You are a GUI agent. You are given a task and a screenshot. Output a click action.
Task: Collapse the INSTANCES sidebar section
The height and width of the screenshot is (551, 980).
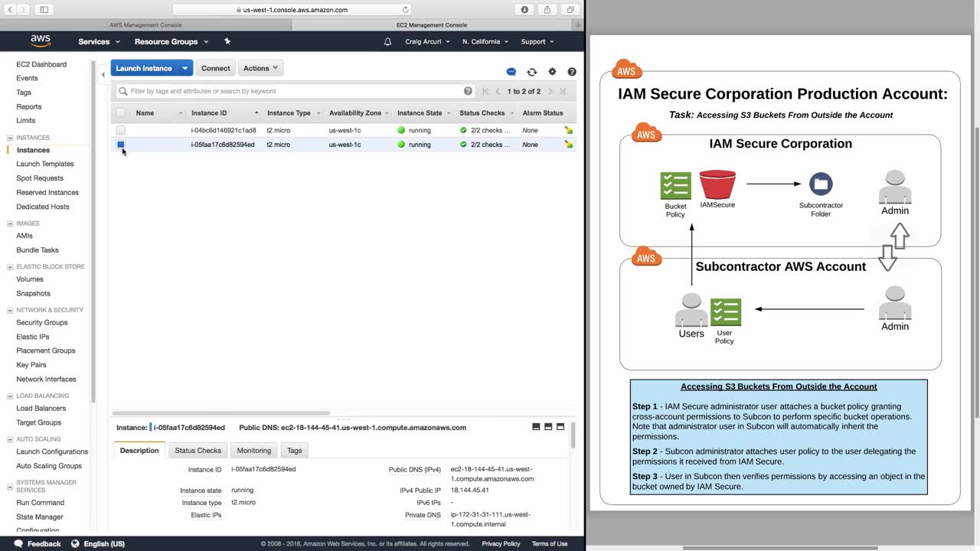[x=10, y=138]
